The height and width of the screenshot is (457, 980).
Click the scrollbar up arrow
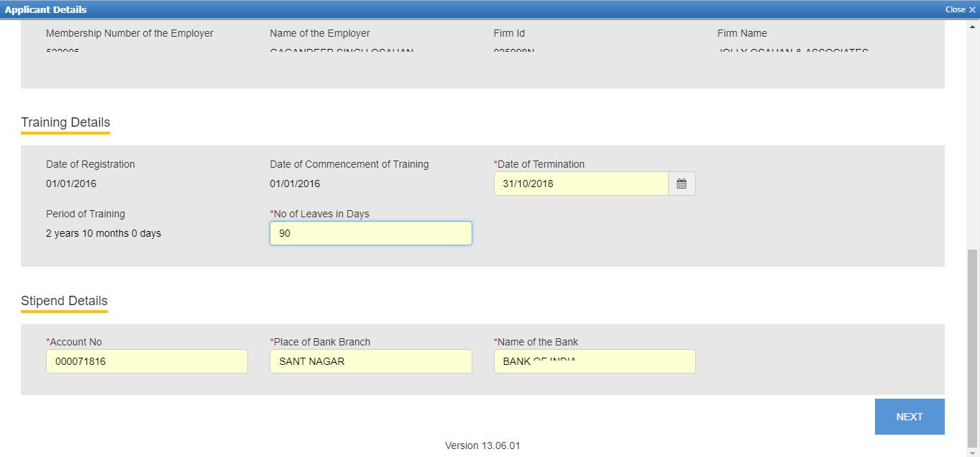[x=973, y=26]
